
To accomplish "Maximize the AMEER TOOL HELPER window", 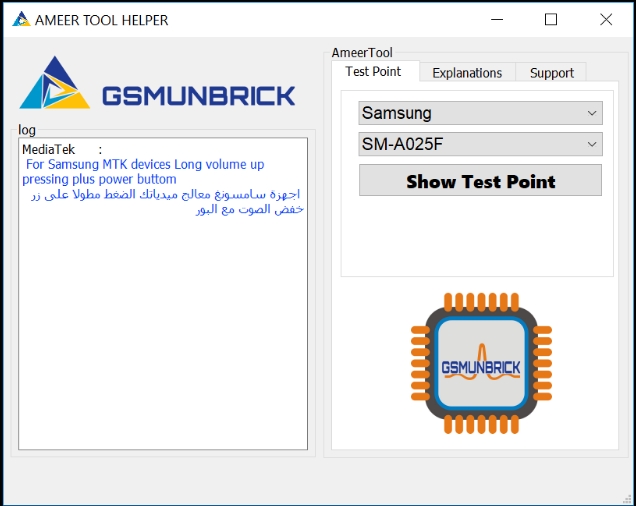I will tap(550, 19).
